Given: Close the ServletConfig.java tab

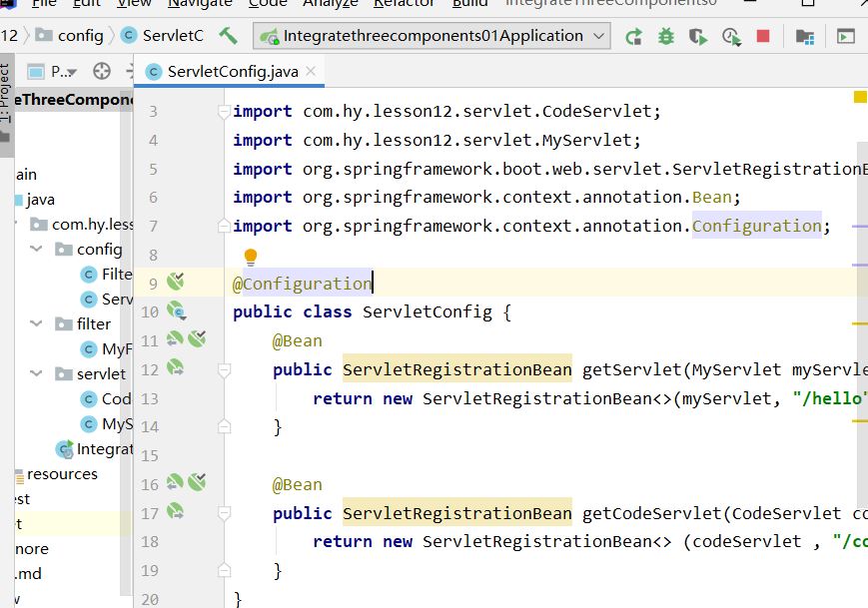Looking at the screenshot, I should 311,71.
